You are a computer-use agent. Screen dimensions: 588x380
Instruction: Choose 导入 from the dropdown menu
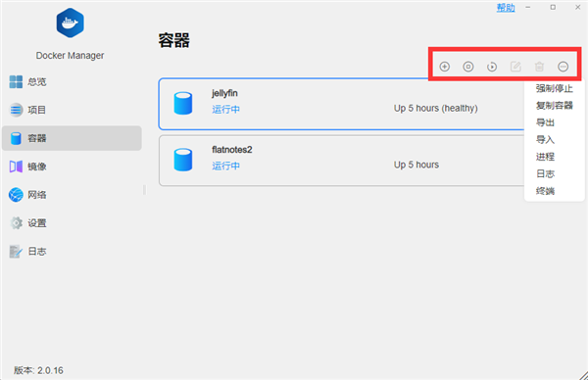[x=545, y=140]
